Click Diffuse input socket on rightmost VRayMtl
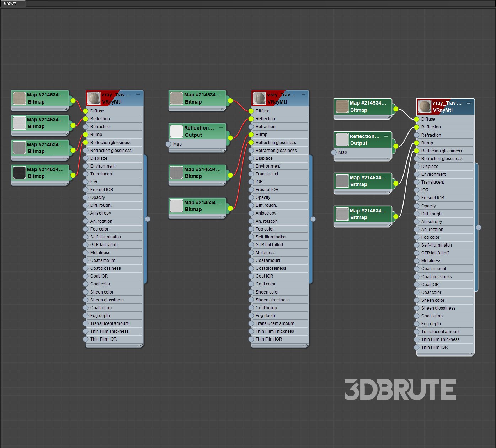Image resolution: width=496 pixels, height=448 pixels. [417, 119]
